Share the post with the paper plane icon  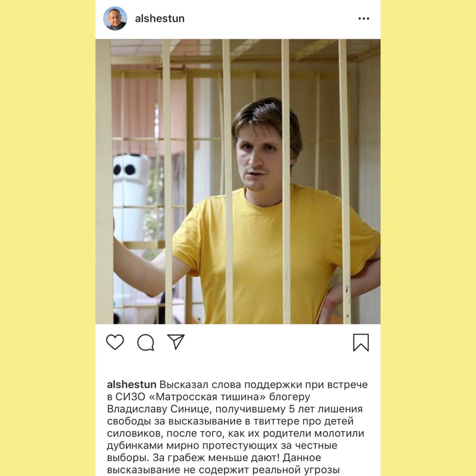(x=176, y=342)
